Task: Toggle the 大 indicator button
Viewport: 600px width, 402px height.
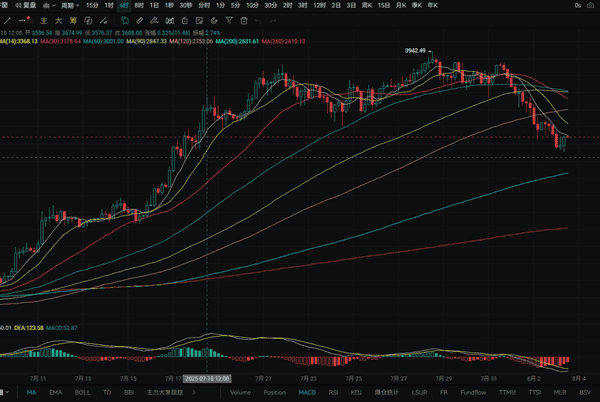Action: tap(58, 21)
